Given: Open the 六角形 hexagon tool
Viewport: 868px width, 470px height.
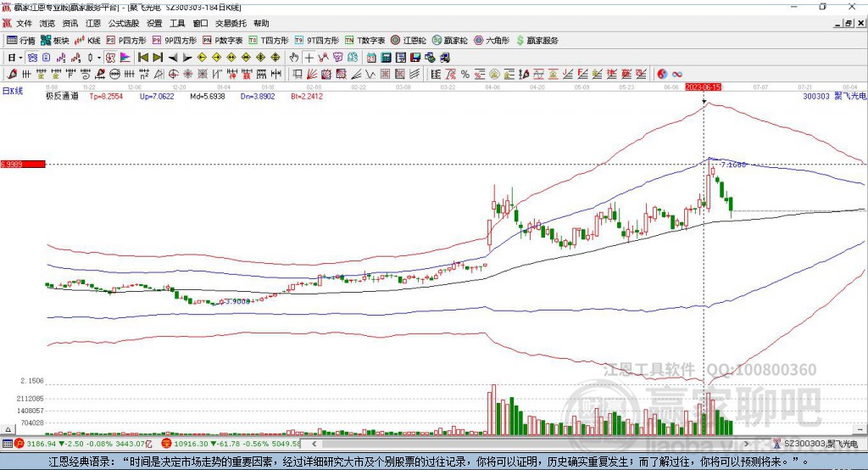Looking at the screenshot, I should [x=492, y=41].
